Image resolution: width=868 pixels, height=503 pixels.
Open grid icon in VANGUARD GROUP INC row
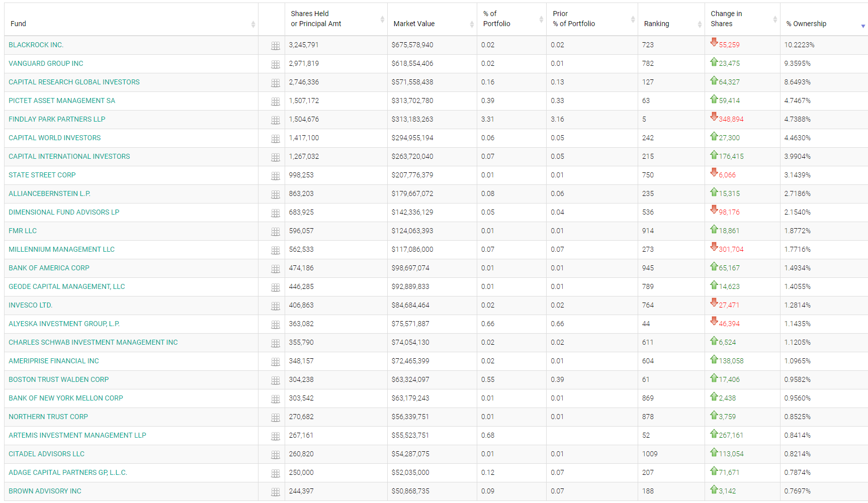[276, 64]
